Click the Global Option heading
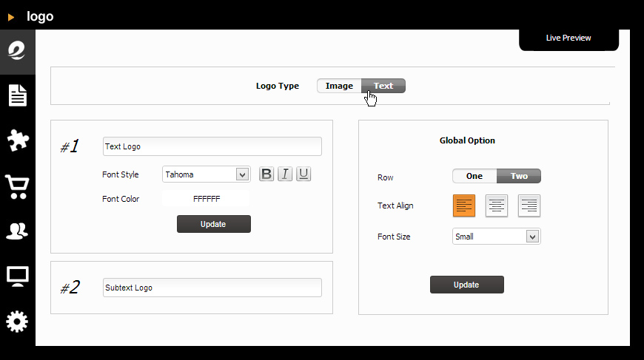 tap(467, 140)
